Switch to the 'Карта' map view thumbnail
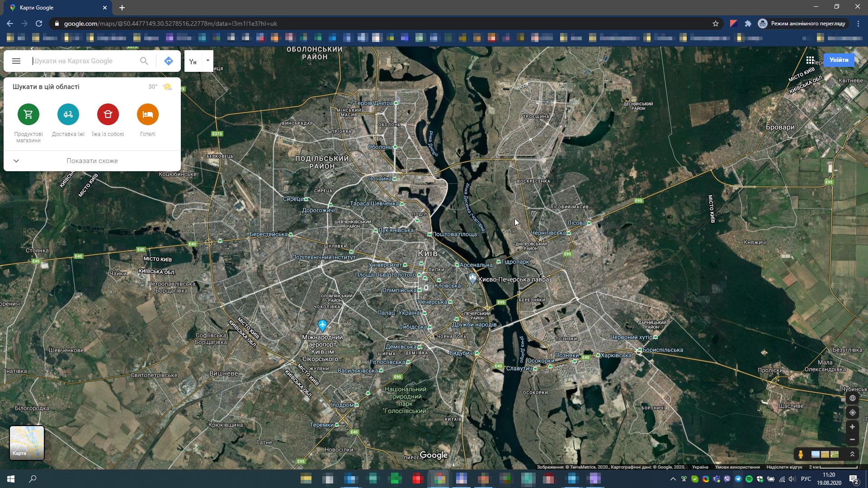868x488 pixels. (x=27, y=443)
